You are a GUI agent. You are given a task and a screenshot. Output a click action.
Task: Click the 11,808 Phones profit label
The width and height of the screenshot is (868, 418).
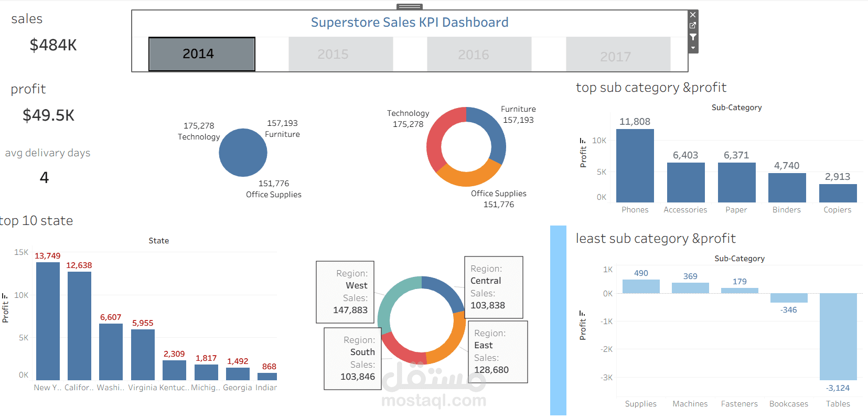(635, 122)
